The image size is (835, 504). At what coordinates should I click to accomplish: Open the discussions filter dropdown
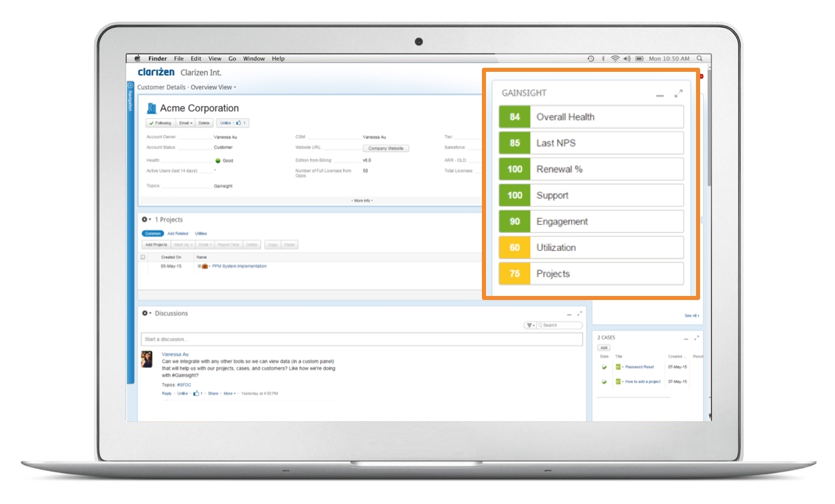[530, 325]
